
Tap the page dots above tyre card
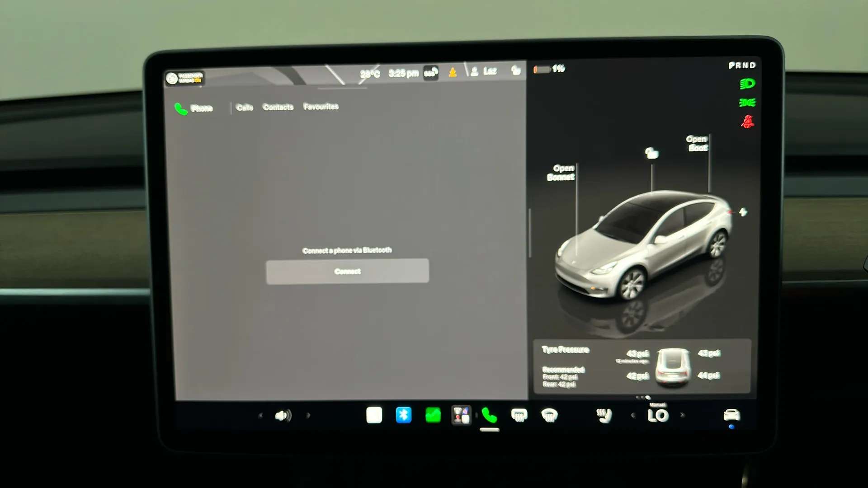(x=643, y=398)
